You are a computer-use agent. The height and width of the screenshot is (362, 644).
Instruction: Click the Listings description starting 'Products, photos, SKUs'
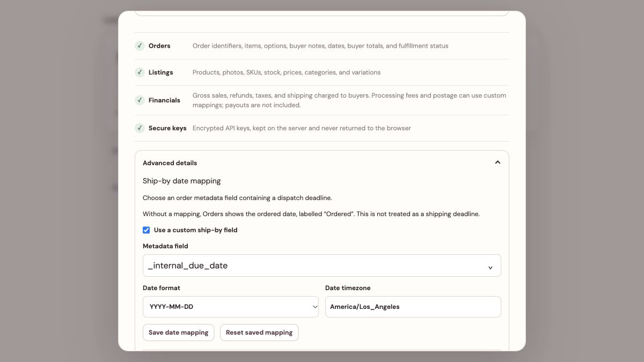pos(287,72)
